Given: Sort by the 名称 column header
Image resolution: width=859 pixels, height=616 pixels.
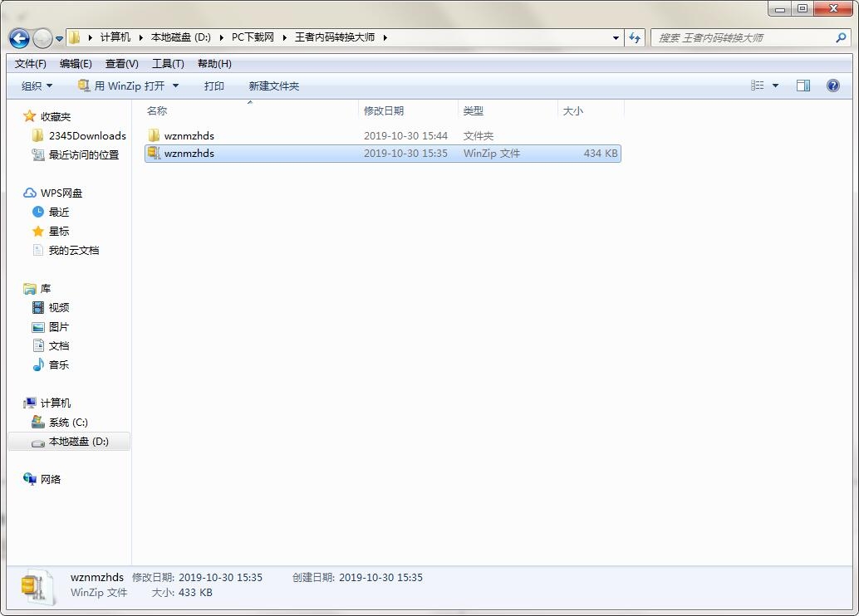Looking at the screenshot, I should tap(157, 110).
